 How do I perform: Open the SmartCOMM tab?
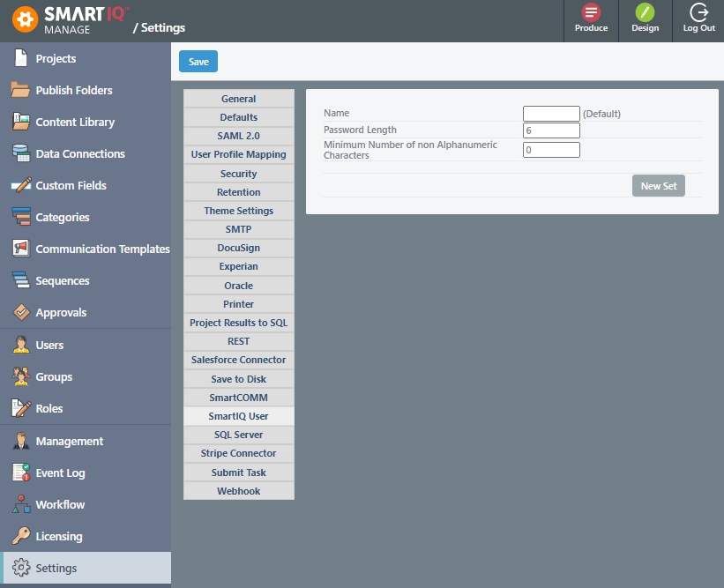pyautogui.click(x=238, y=397)
